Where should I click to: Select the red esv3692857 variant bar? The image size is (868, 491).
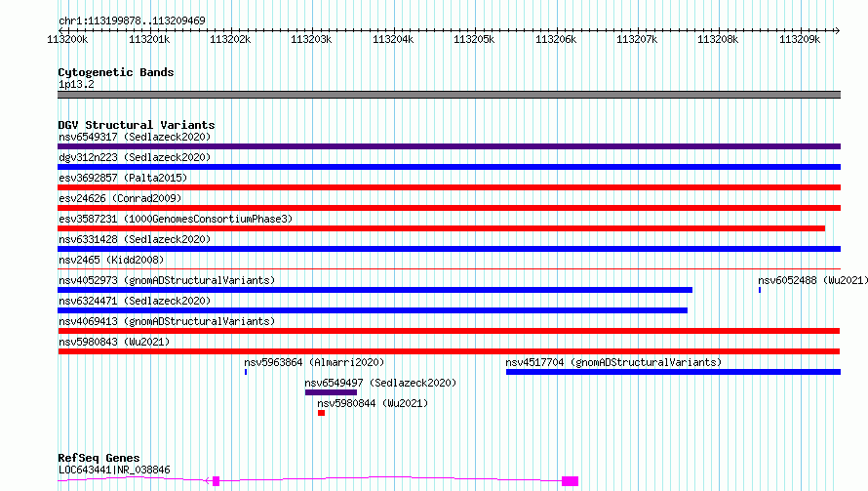point(449,187)
